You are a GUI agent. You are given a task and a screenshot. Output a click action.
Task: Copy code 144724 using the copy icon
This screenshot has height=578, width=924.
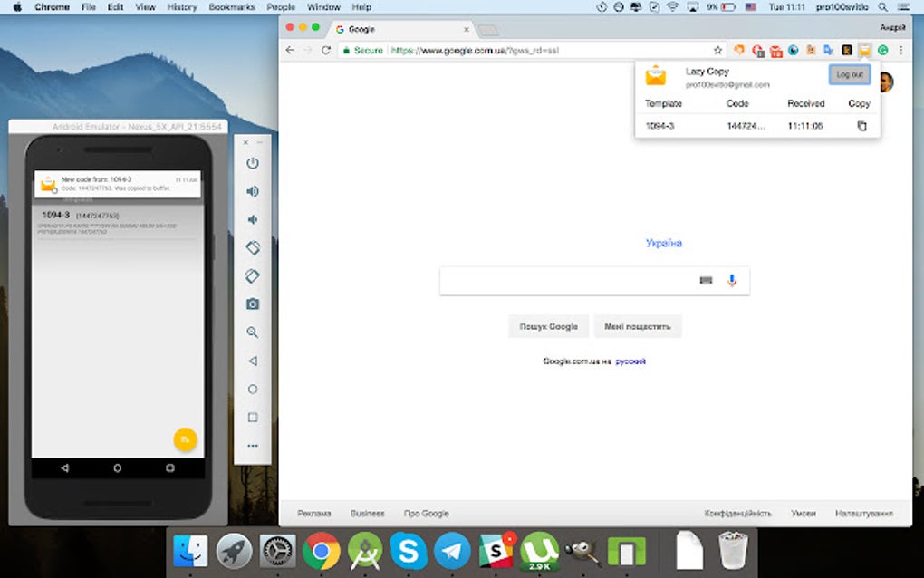(861, 128)
